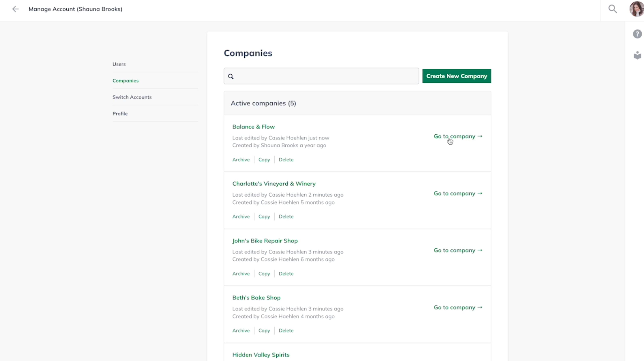Open the Profile section
Screen dimensions: 644x361
[x=120, y=113]
